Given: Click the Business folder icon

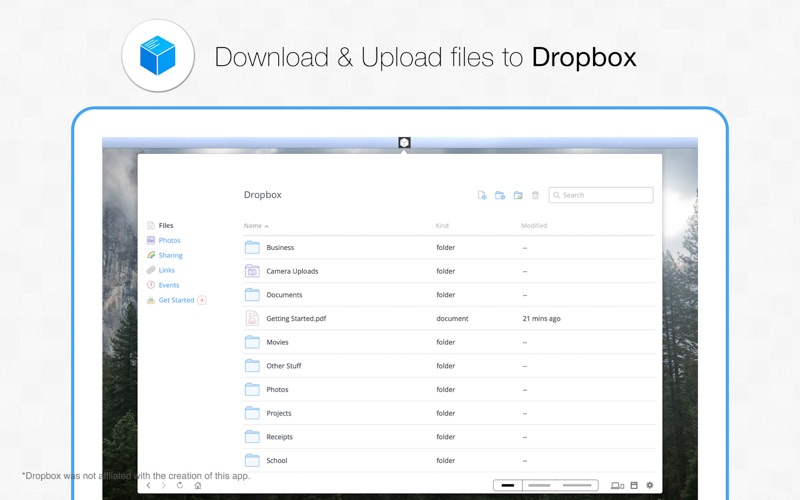Looking at the screenshot, I should coord(252,247).
